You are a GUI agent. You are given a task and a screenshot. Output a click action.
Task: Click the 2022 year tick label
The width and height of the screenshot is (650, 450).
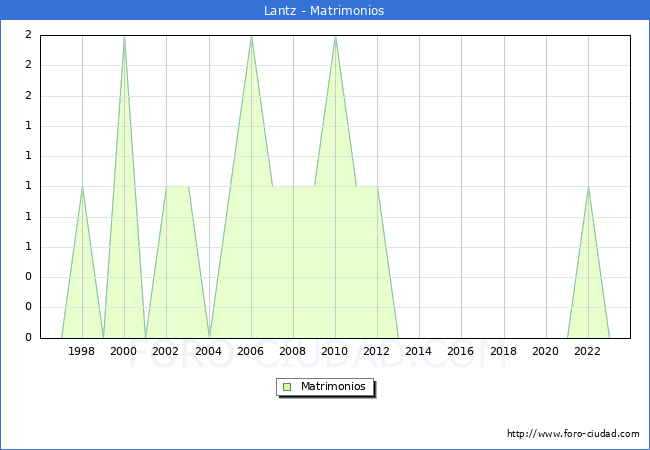point(588,351)
